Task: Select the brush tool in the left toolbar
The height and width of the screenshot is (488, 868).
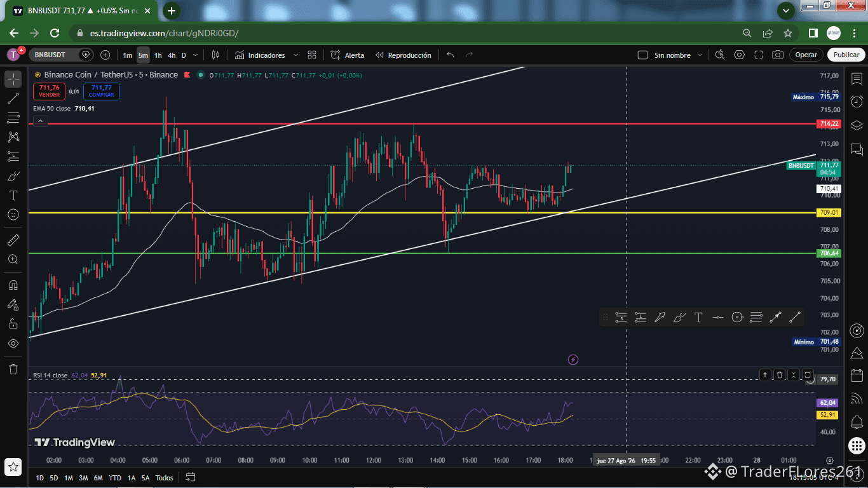Action: point(13,176)
